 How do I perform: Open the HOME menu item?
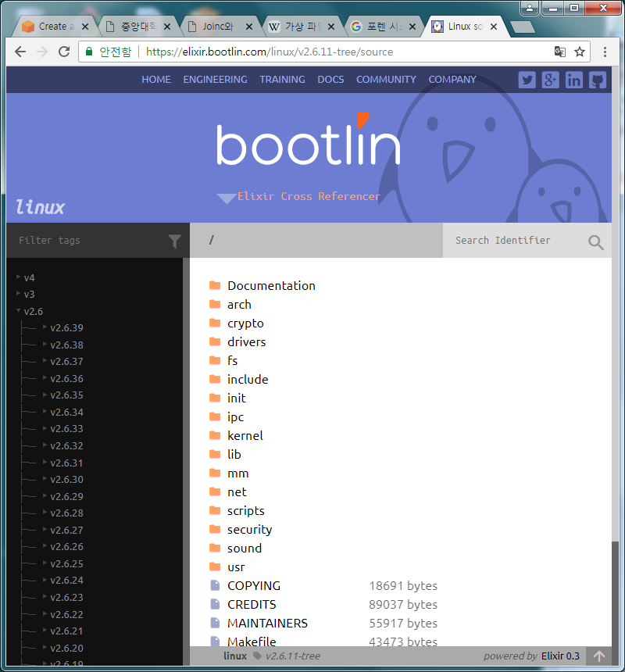pyautogui.click(x=156, y=80)
